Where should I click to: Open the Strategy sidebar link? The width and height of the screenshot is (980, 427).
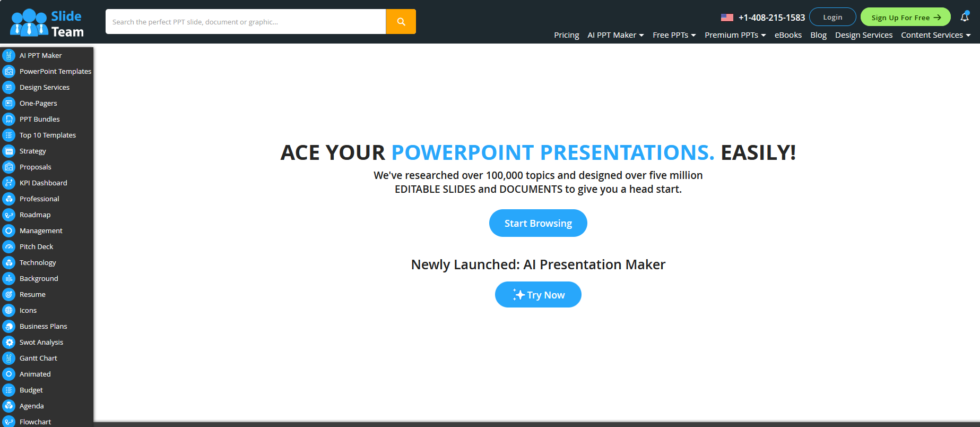(33, 151)
